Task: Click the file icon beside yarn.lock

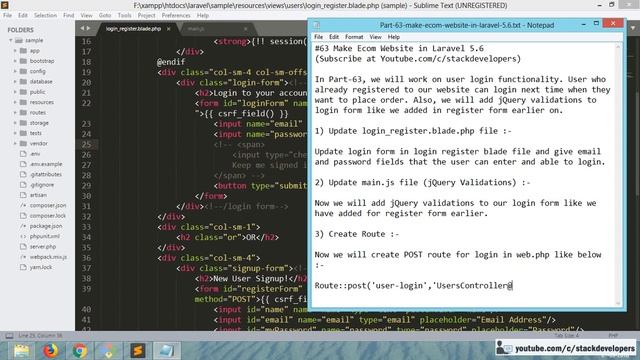Action: [23, 267]
